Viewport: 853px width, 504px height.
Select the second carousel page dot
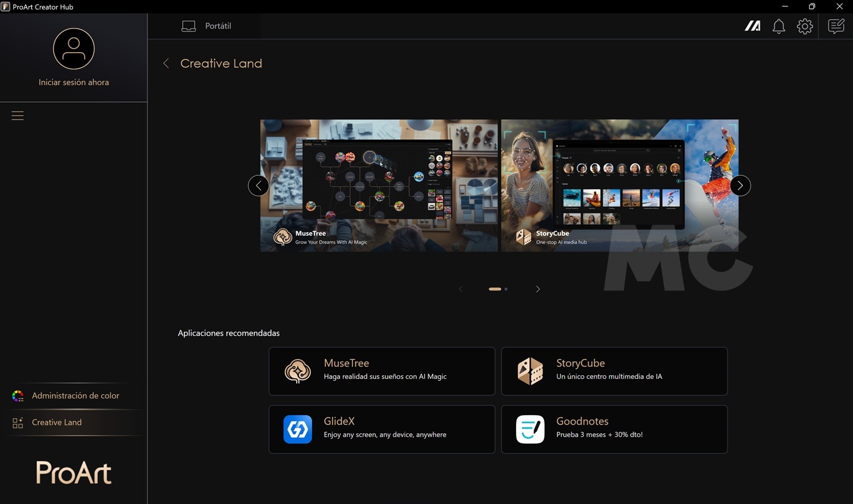tap(506, 289)
